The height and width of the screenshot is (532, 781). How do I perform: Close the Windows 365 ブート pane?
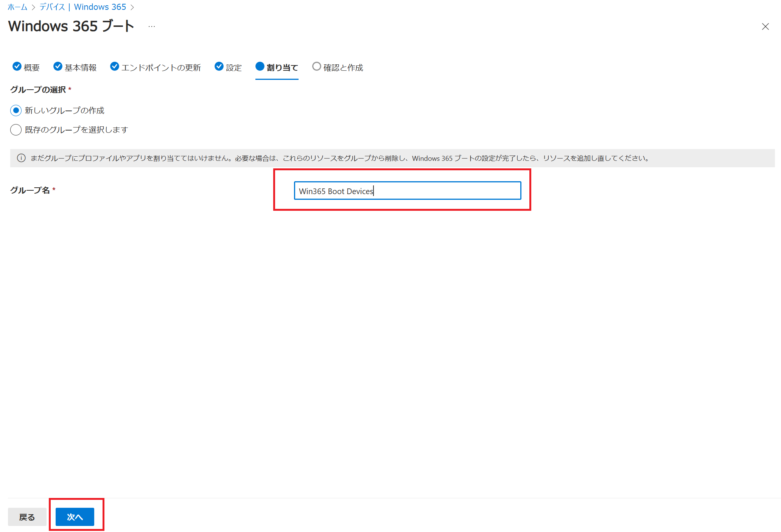[765, 26]
